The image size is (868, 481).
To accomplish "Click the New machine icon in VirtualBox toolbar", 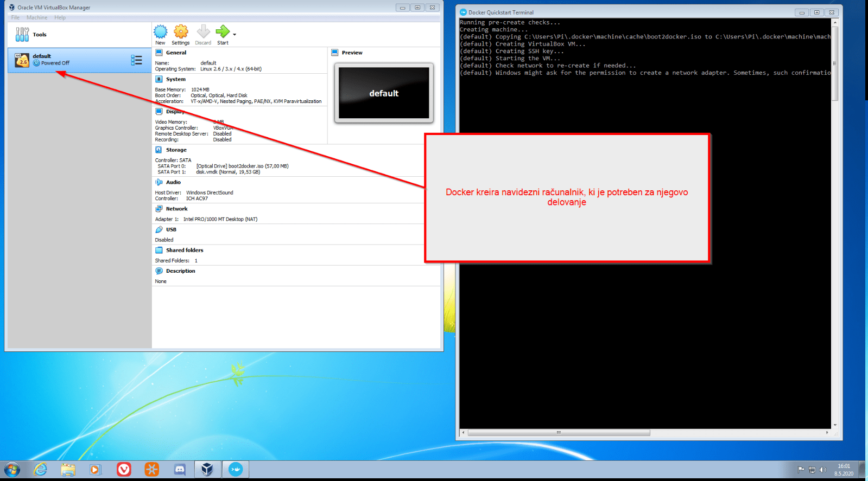I will point(161,31).
